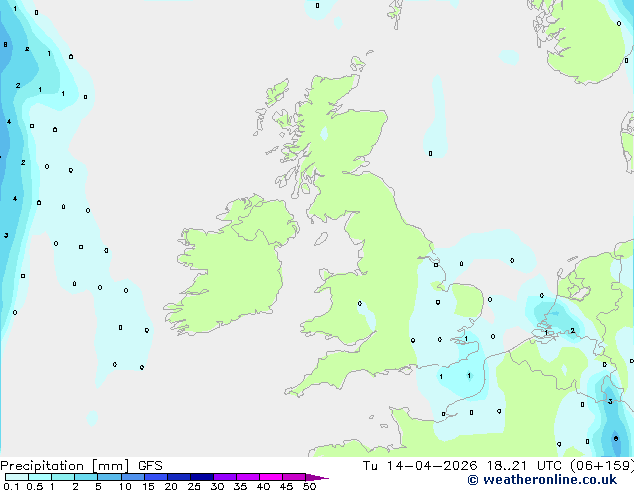Click the legend label "20"
The height and width of the screenshot is (490, 634).
(x=171, y=486)
